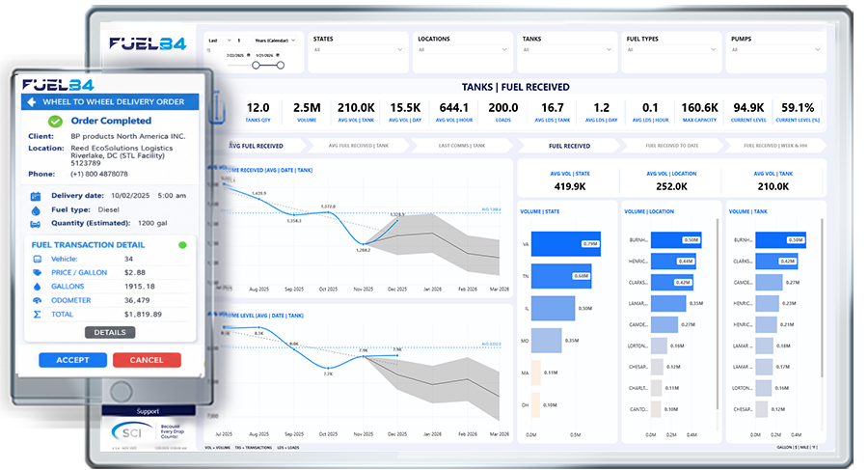The width and height of the screenshot is (868, 470).
Task: Click the 7.7K low point on level chart
Action: point(328,368)
